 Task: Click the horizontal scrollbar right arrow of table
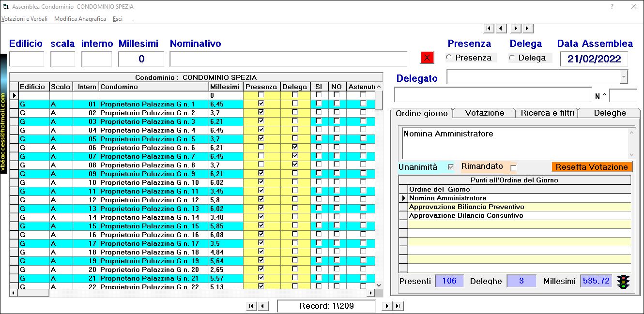tap(371, 293)
